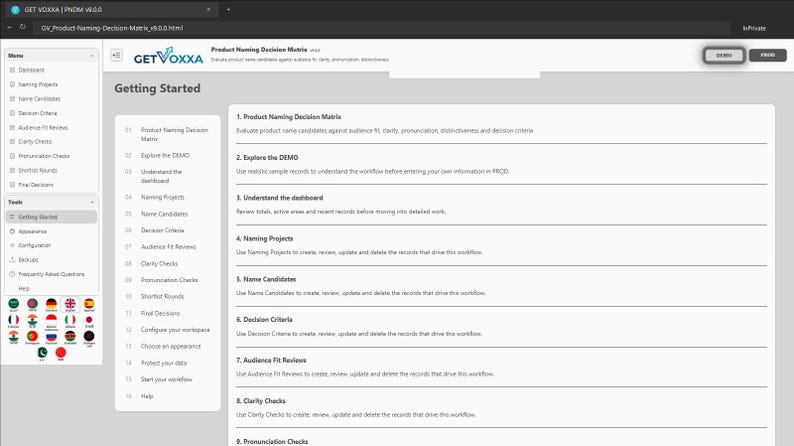Click the question icon beside Frequently Asked Questions
The width and height of the screenshot is (794, 446).
(x=12, y=274)
